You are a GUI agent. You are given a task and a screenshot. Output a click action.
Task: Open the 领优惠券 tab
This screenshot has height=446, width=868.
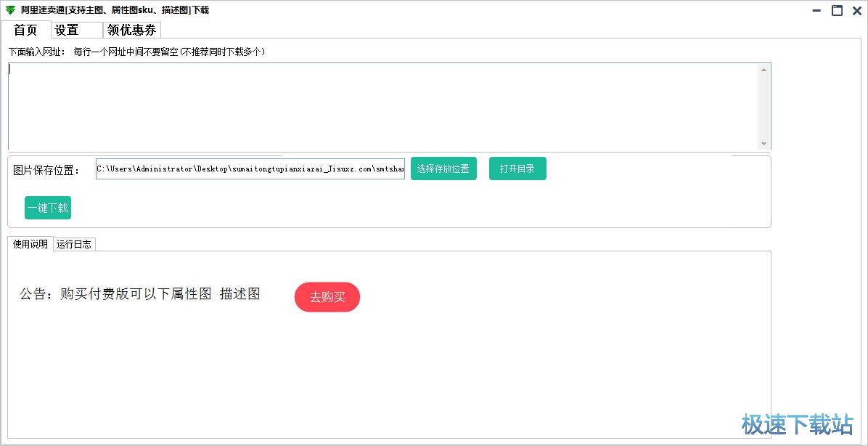tap(132, 30)
